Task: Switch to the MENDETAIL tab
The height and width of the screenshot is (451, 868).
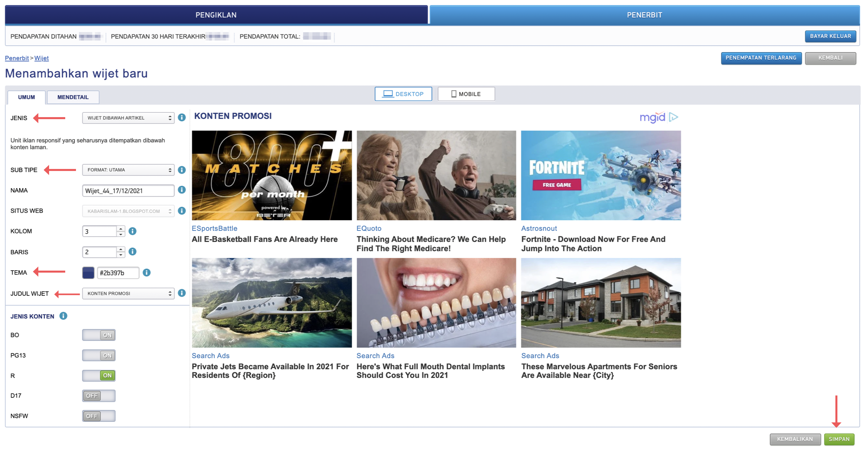Action: (x=73, y=97)
